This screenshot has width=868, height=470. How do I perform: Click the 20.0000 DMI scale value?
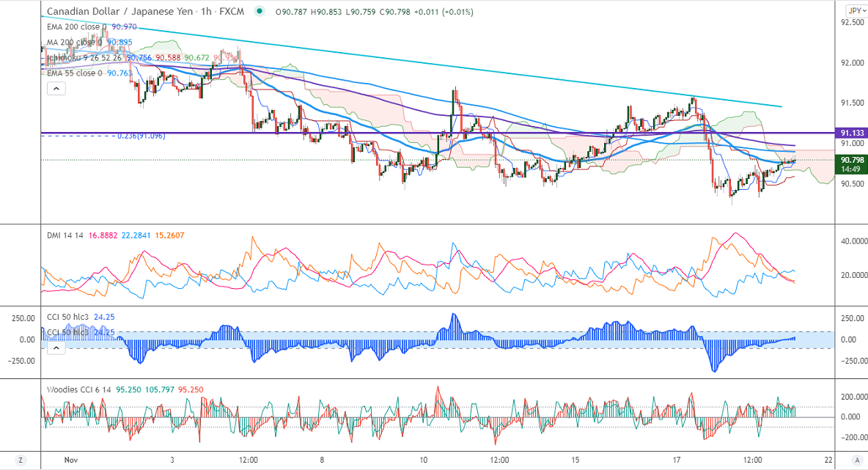854,275
